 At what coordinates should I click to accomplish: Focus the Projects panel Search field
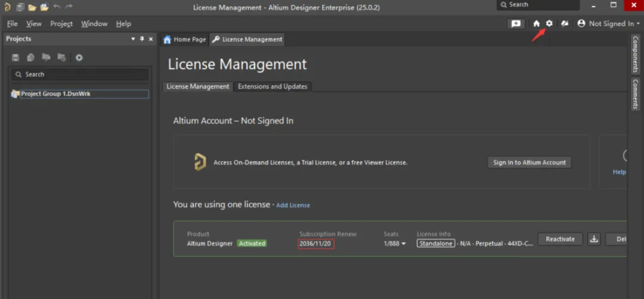pos(80,75)
